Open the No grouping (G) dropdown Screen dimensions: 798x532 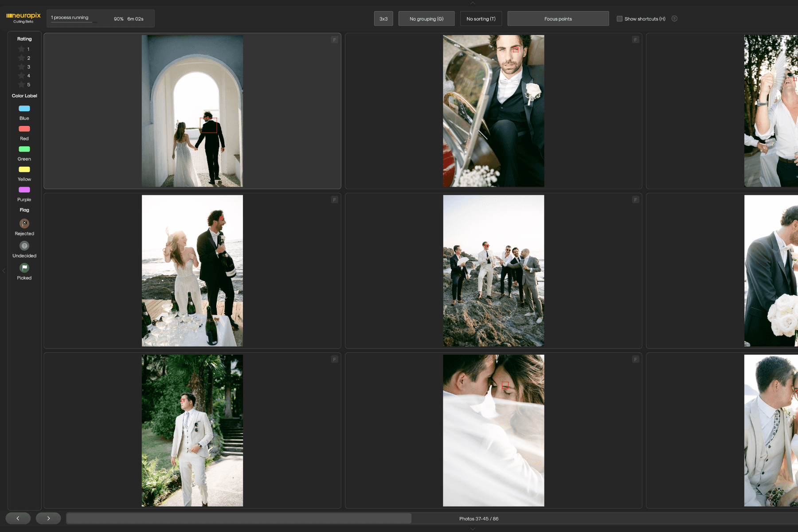click(x=426, y=19)
